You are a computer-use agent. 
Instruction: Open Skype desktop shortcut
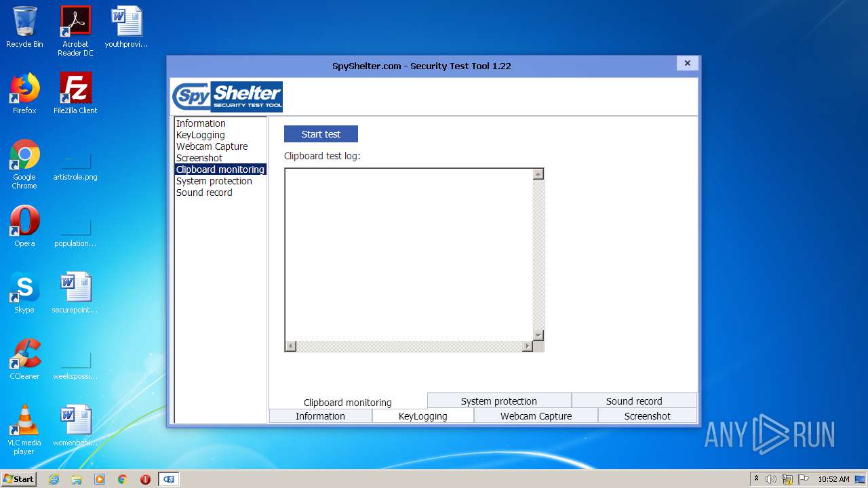click(24, 293)
